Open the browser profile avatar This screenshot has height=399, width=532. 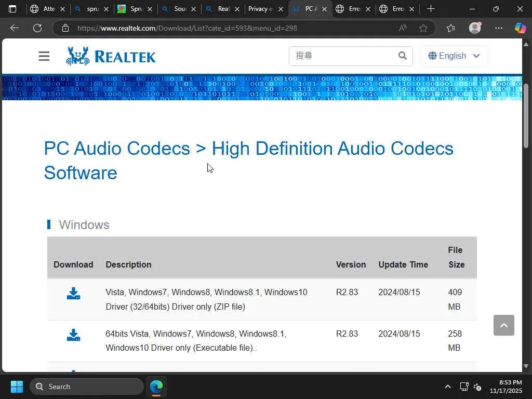click(x=475, y=28)
